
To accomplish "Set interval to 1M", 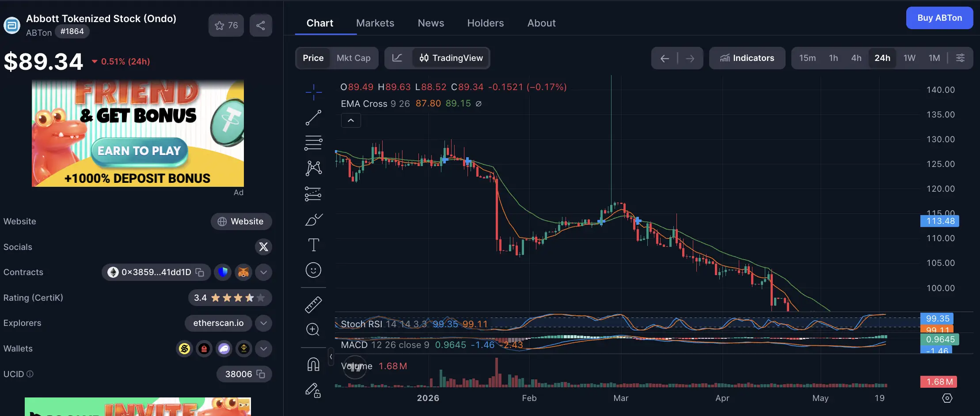I will click(934, 58).
